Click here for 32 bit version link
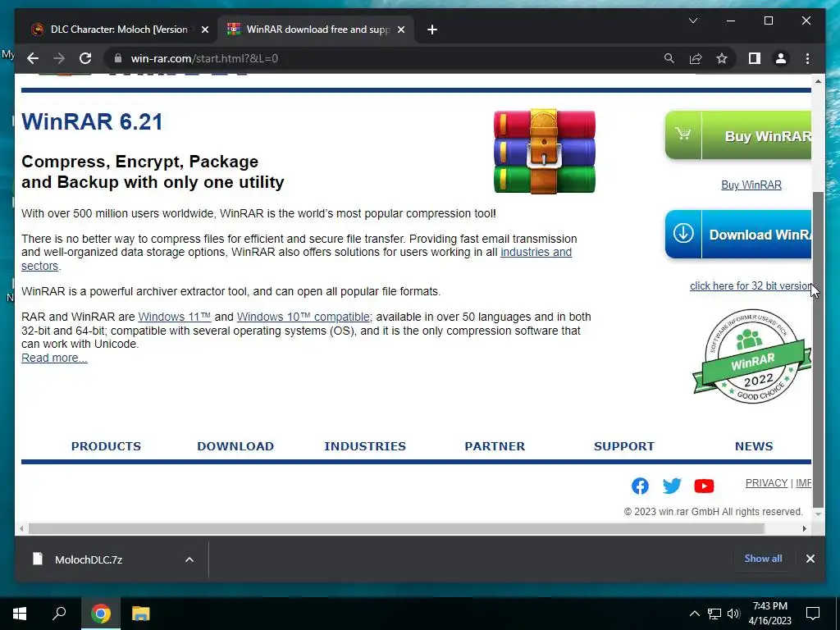This screenshot has width=840, height=630. [751, 285]
